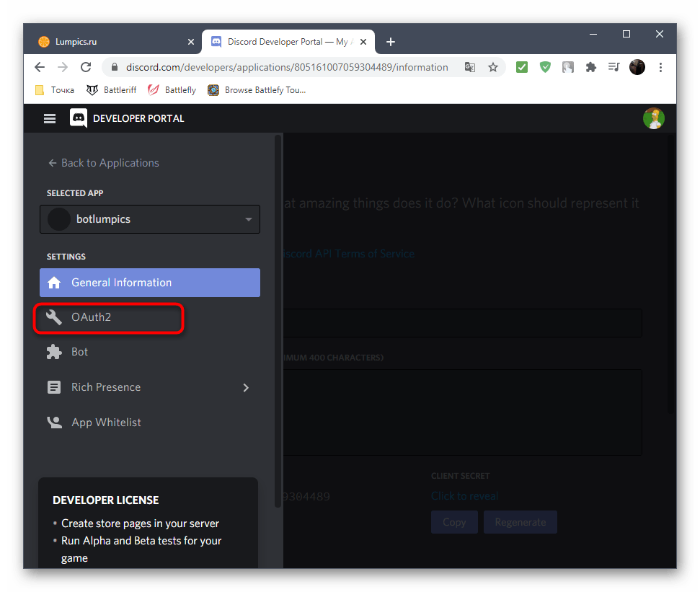Click the Bot puzzle piece icon

[x=54, y=352]
